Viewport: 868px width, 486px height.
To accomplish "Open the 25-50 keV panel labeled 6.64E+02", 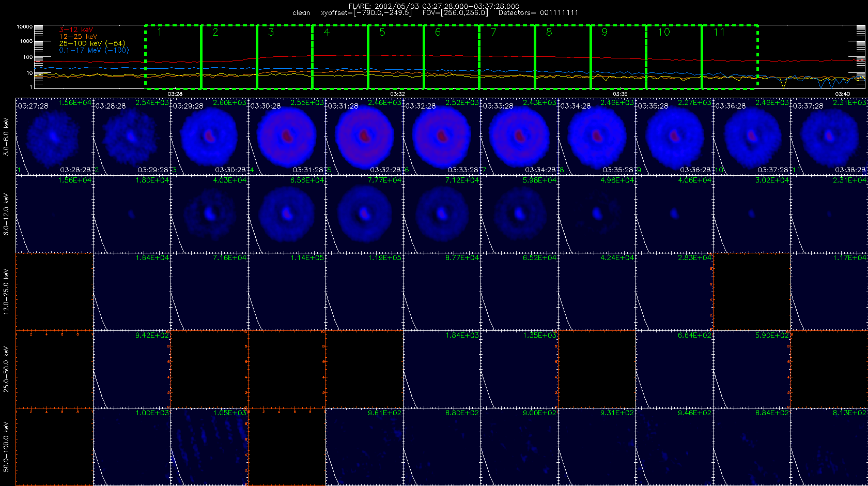I will 675,369.
